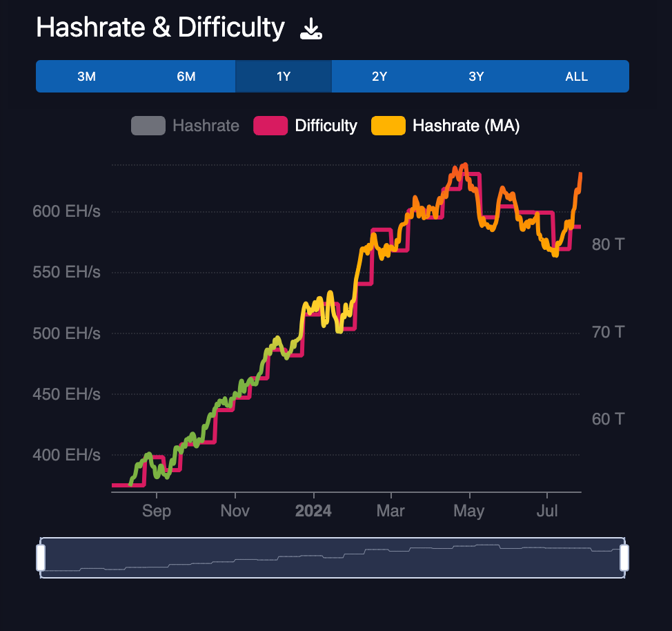This screenshot has width=672, height=631.
Task: Click the Jul date axis label
Action: [x=547, y=511]
